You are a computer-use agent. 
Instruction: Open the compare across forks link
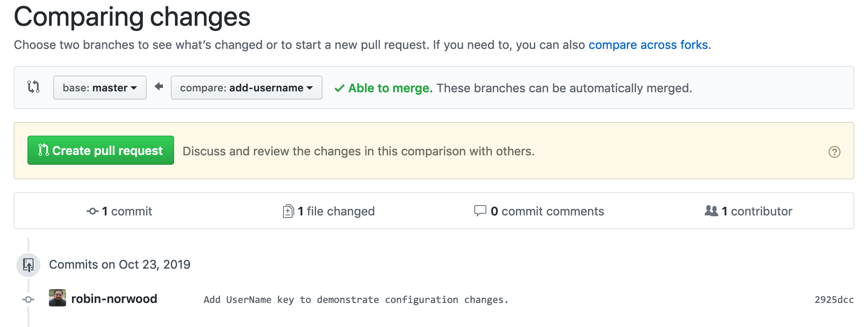pyautogui.click(x=648, y=45)
